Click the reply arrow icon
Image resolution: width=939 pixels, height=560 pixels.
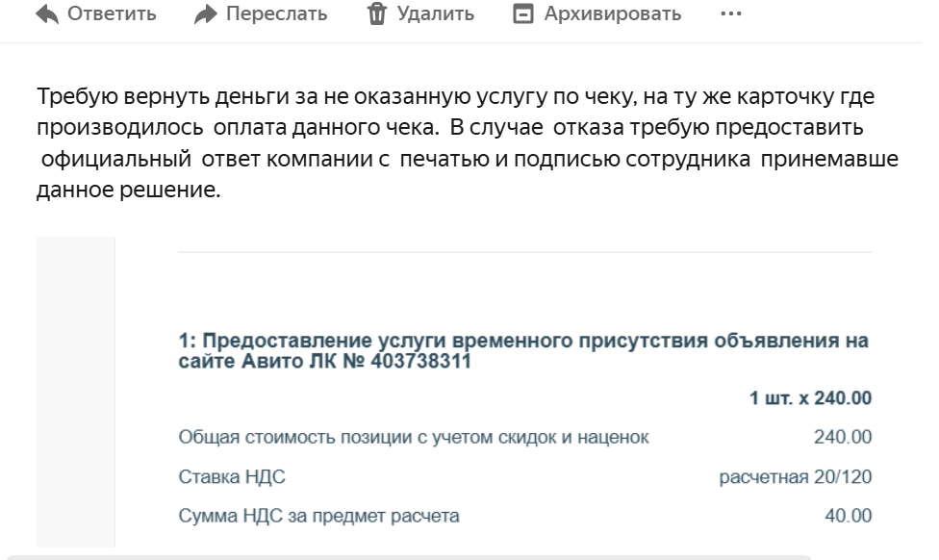[46, 14]
